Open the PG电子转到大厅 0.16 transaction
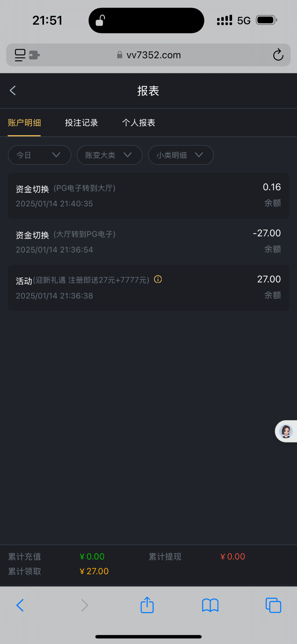Viewport: 297px width, 644px height. (x=148, y=195)
